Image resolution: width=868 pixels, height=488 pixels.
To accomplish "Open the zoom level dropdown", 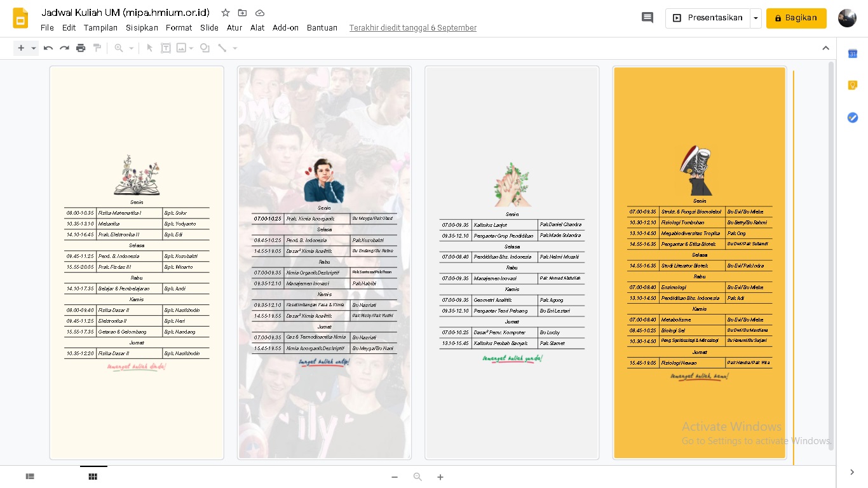I will tap(131, 48).
